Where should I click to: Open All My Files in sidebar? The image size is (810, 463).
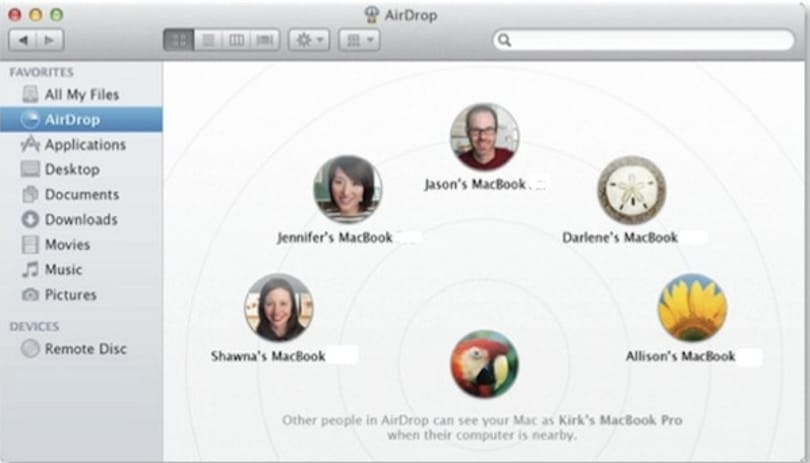coord(81,95)
